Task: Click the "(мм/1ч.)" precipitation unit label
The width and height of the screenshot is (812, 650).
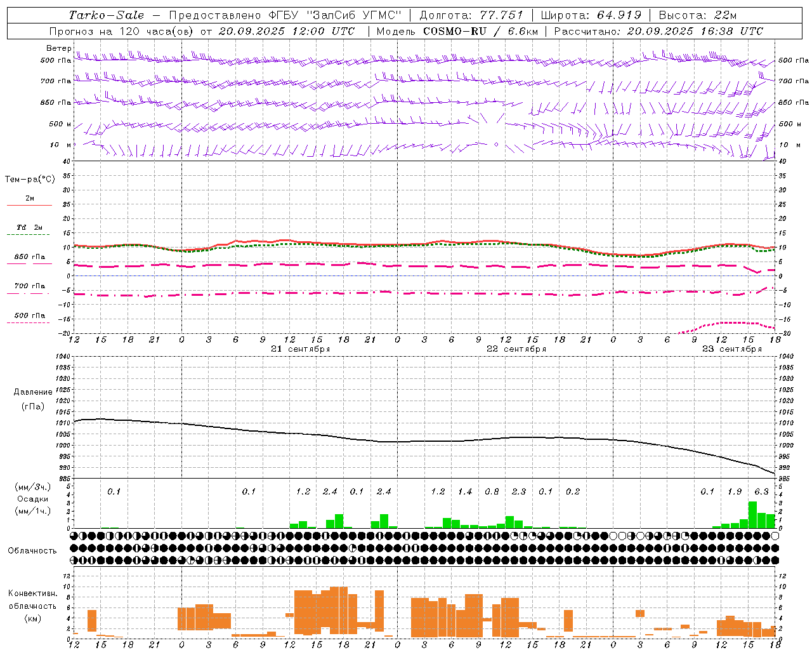Action: tap(33, 511)
